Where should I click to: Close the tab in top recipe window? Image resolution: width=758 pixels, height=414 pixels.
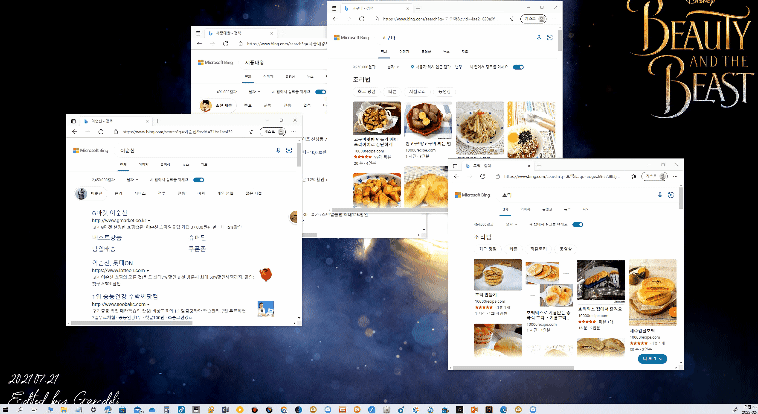(407, 8)
